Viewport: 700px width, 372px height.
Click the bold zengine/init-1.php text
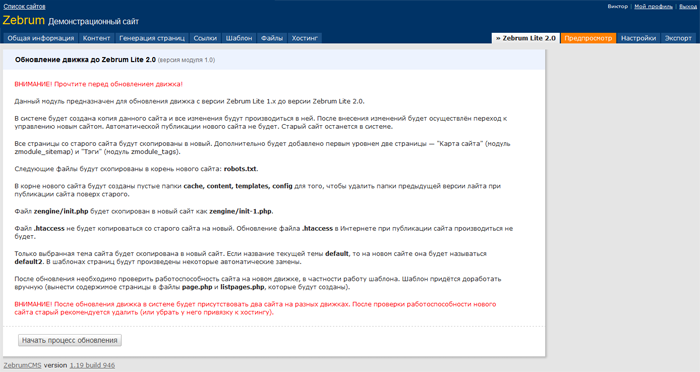(241, 211)
